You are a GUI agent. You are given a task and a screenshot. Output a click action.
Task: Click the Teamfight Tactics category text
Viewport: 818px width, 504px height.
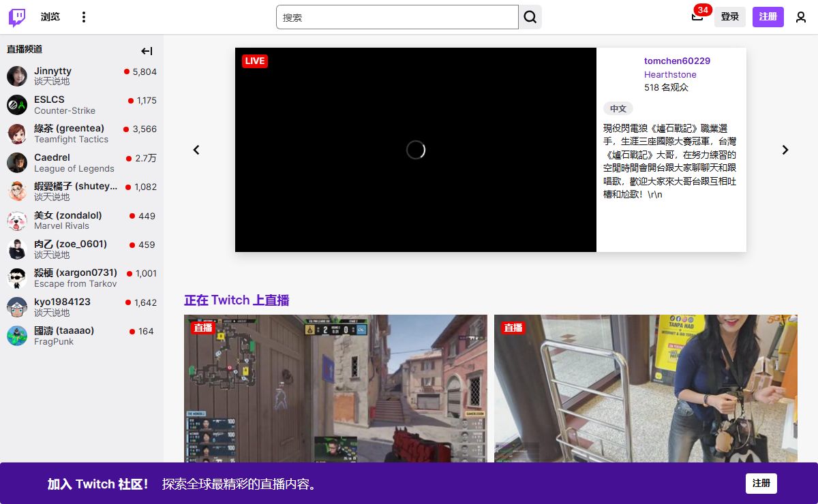(x=72, y=139)
